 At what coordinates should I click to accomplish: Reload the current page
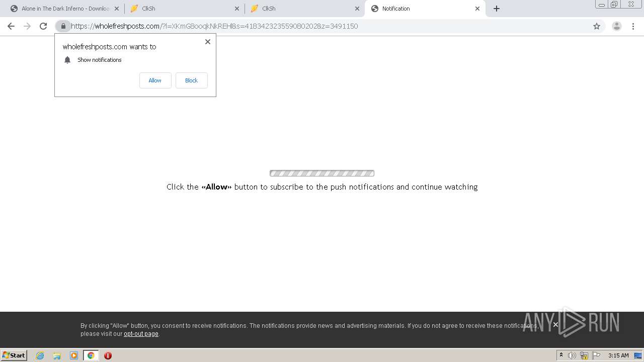coord(43,26)
